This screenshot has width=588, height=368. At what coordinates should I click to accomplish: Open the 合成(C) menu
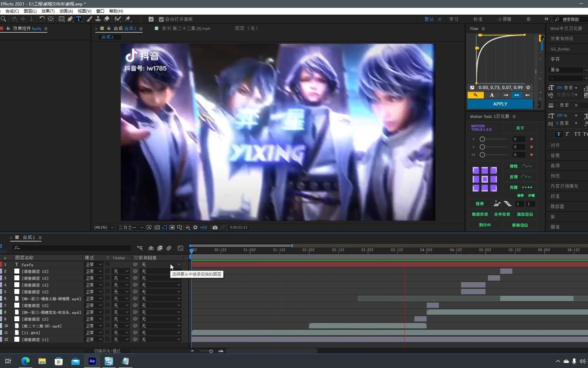(x=12, y=11)
